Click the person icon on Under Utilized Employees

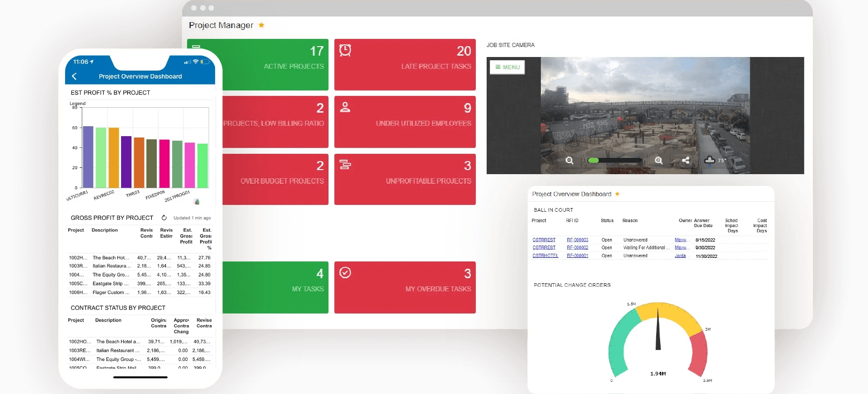coord(345,107)
